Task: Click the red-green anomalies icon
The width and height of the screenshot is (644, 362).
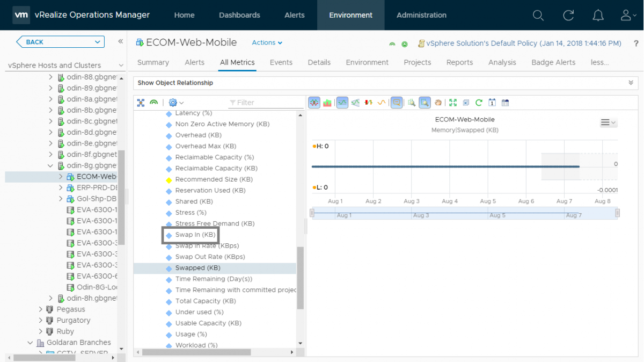Action: pos(369,103)
